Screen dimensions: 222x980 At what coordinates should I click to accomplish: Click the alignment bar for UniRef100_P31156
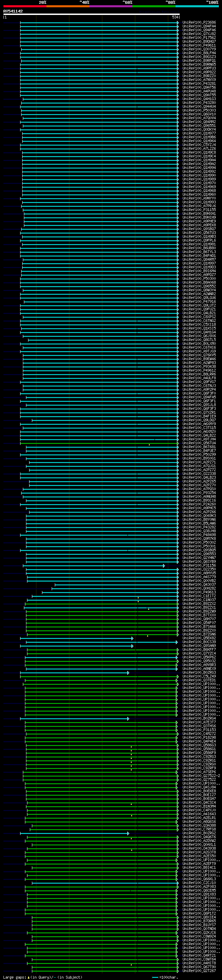coord(94,566)
